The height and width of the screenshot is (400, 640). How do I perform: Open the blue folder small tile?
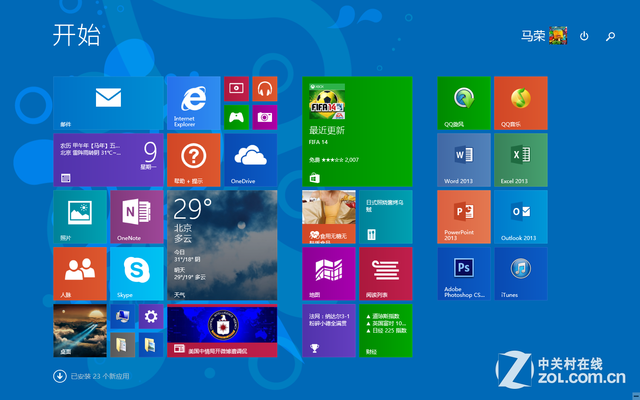click(x=151, y=345)
